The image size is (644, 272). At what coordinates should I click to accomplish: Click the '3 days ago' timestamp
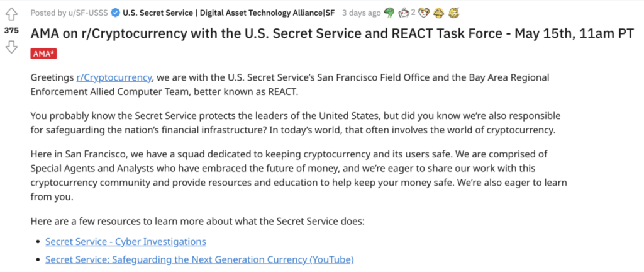point(361,13)
